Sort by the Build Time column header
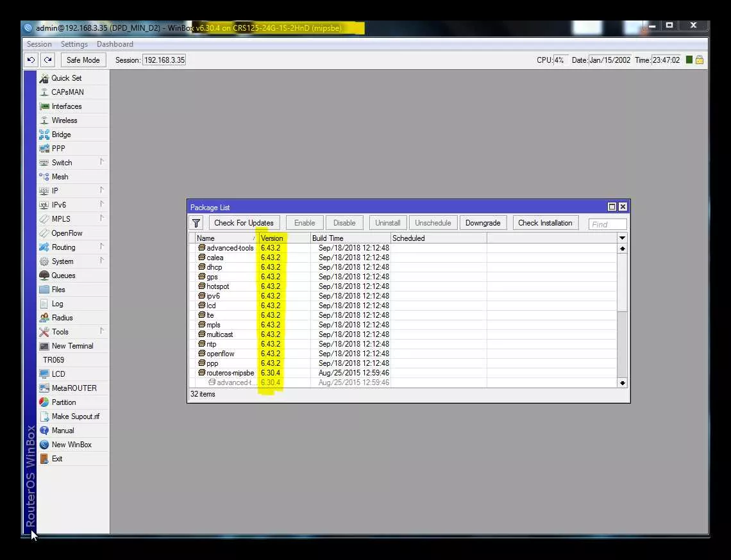 coord(351,238)
